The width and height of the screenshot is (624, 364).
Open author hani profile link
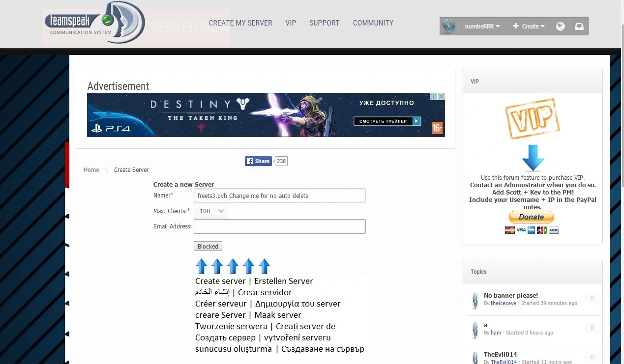coord(496,333)
